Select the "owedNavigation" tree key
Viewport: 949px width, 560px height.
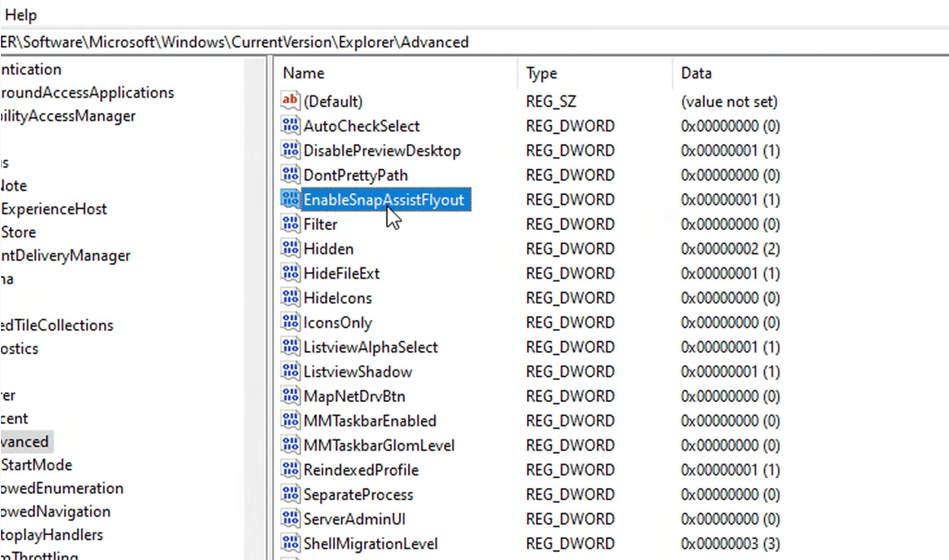pyautogui.click(x=55, y=511)
